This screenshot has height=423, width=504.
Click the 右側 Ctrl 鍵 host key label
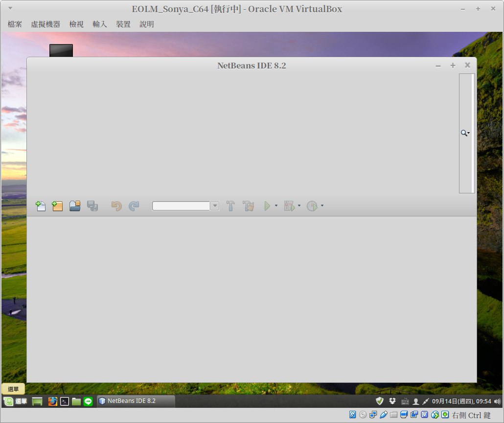(471, 415)
